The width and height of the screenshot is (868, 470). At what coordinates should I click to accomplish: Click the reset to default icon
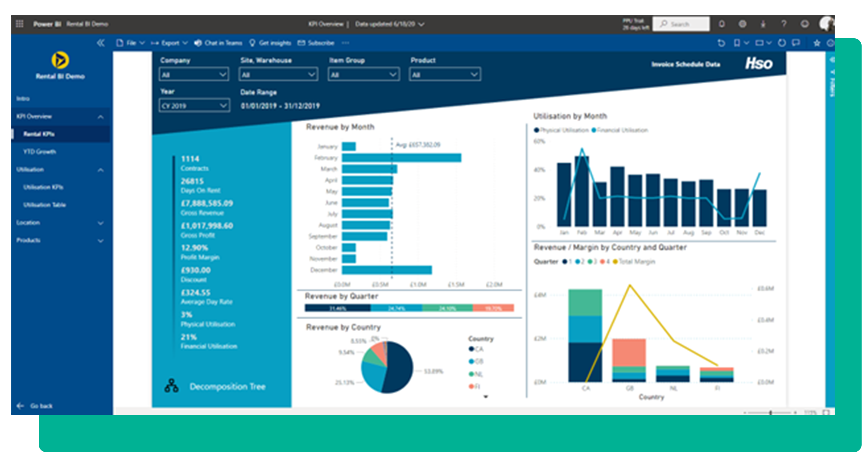[x=721, y=43]
